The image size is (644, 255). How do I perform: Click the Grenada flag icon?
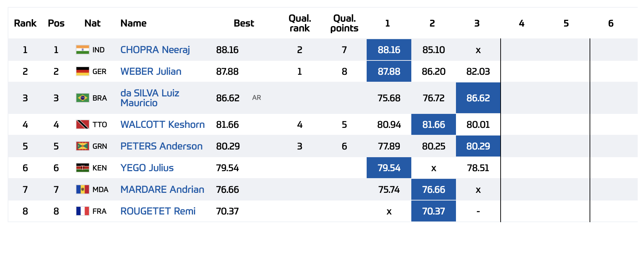click(x=83, y=146)
